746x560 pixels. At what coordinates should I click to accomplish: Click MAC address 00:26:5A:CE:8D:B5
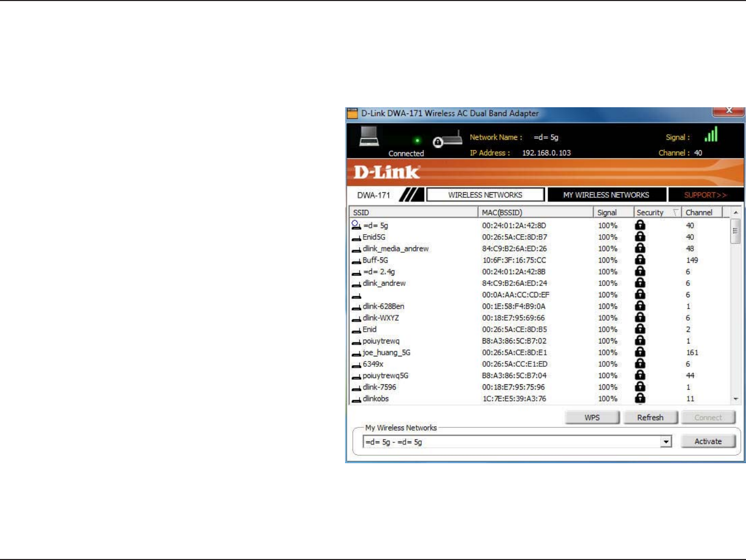[x=514, y=329]
